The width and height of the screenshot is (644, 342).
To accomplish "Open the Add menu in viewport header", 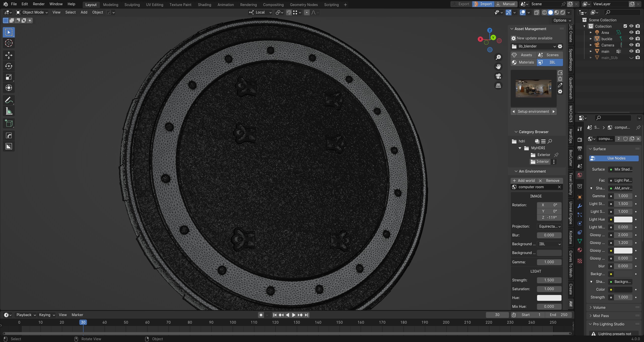I will point(84,12).
